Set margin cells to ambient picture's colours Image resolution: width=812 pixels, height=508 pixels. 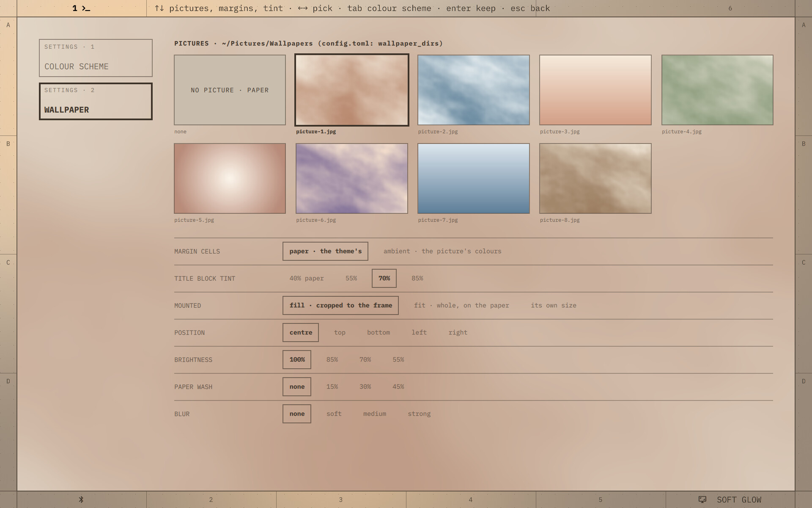(442, 251)
